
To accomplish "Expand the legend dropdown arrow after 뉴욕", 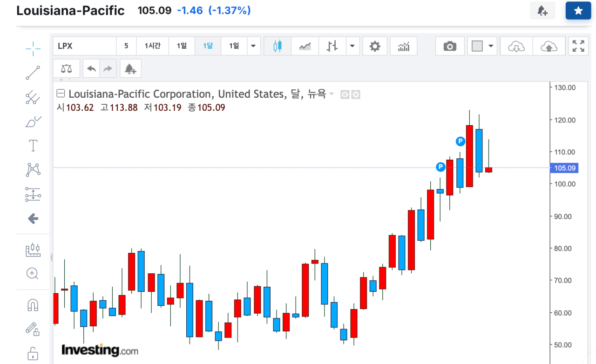I will click(332, 94).
